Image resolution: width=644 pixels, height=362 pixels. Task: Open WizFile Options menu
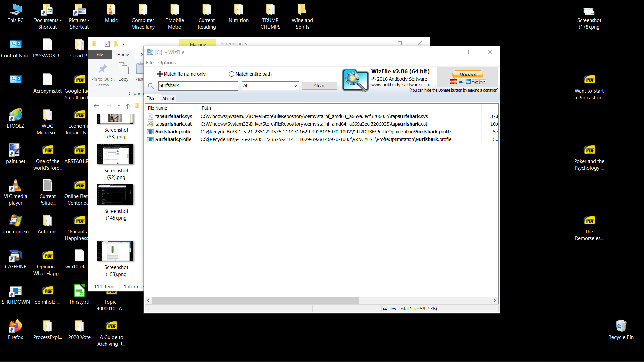tap(167, 63)
